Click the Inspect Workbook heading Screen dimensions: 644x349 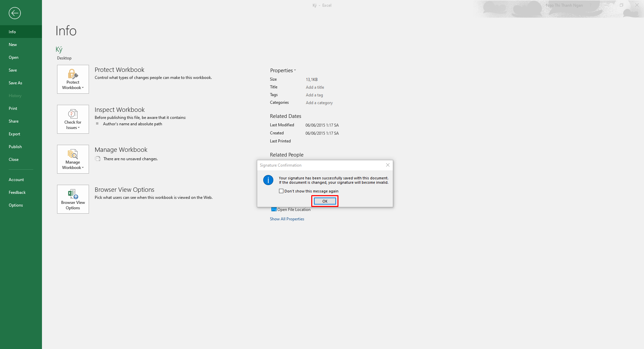click(120, 110)
